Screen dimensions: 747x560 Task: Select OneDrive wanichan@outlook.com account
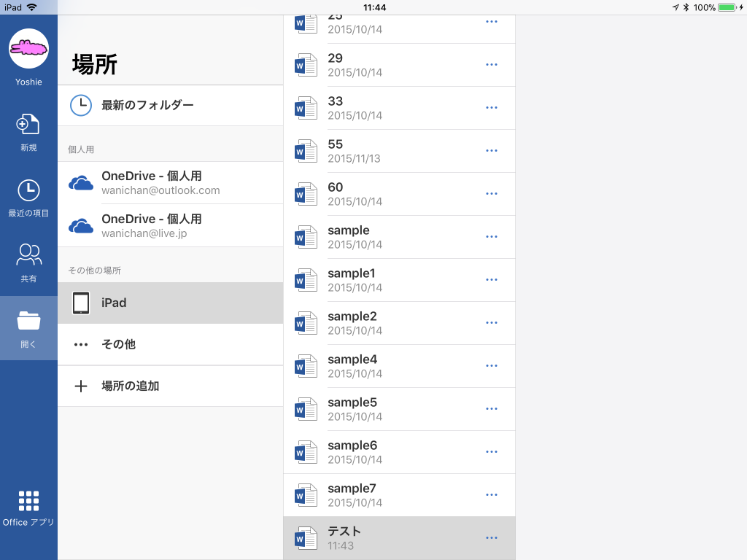point(171,183)
